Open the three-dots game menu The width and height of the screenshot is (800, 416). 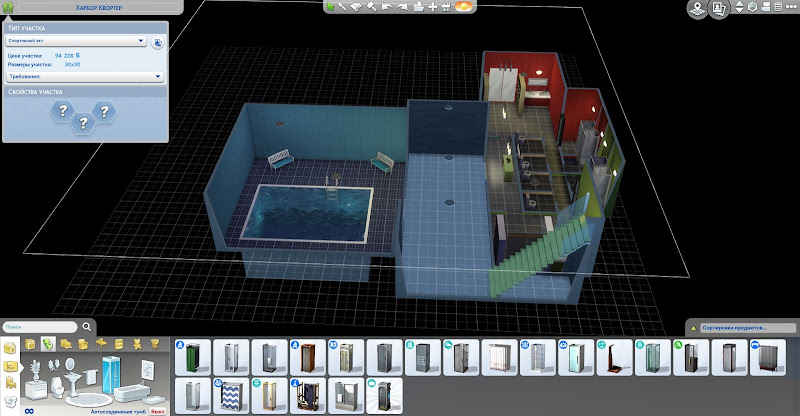pyautogui.click(x=791, y=7)
